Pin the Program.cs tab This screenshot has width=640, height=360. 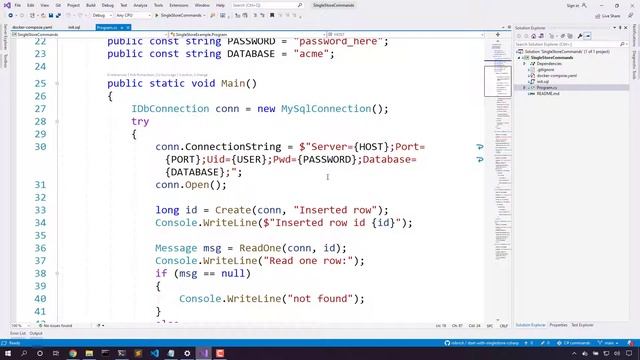(x=122, y=27)
